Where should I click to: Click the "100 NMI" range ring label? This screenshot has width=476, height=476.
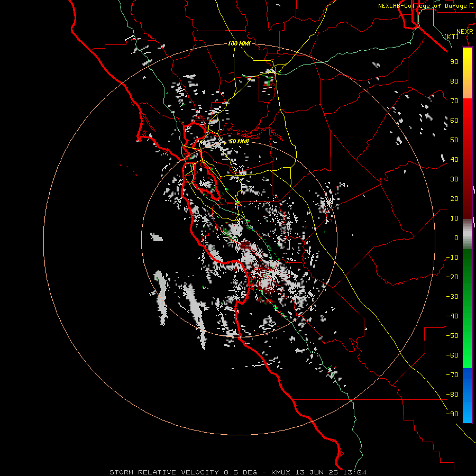coord(239,43)
